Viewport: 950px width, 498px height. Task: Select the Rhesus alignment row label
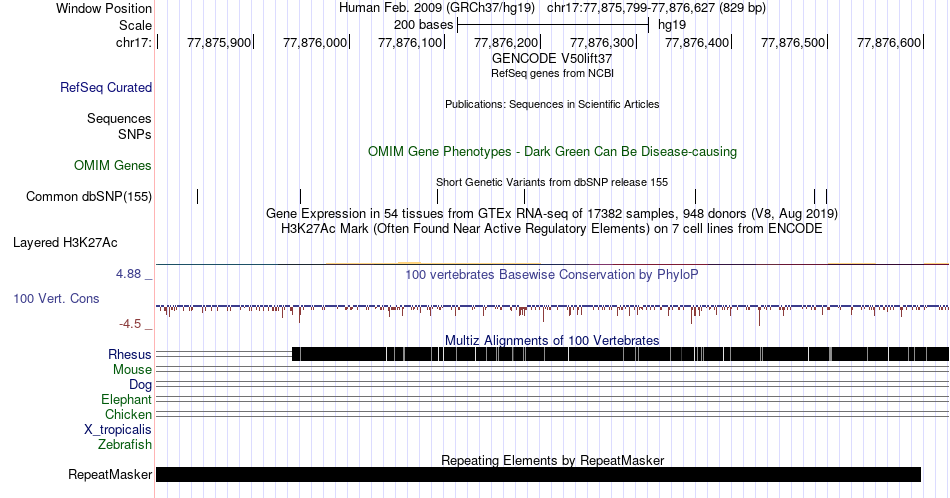point(130,354)
